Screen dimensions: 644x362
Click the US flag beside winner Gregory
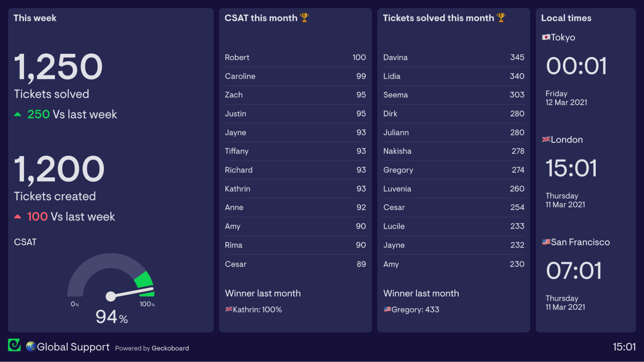tap(388, 309)
